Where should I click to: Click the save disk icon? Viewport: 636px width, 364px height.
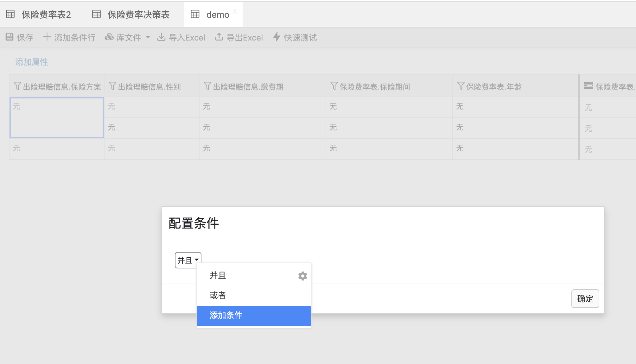pos(10,37)
